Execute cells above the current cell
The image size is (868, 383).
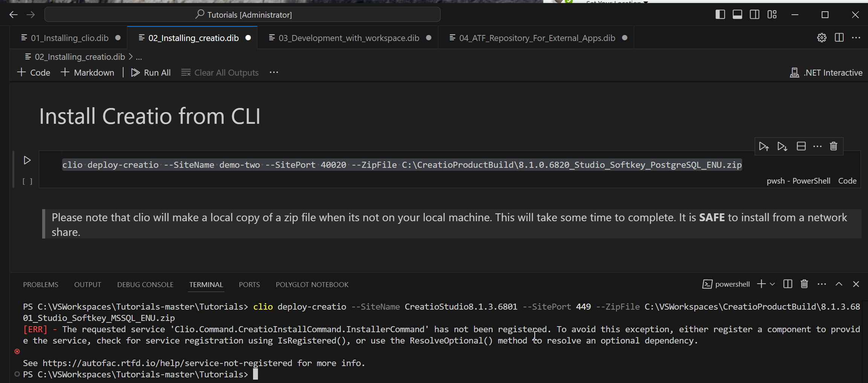764,146
